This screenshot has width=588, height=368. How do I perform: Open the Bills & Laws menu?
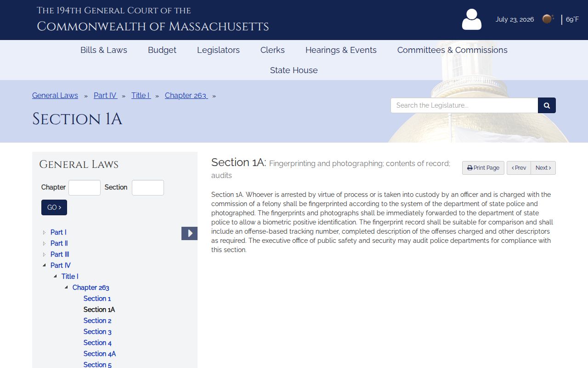pos(104,50)
